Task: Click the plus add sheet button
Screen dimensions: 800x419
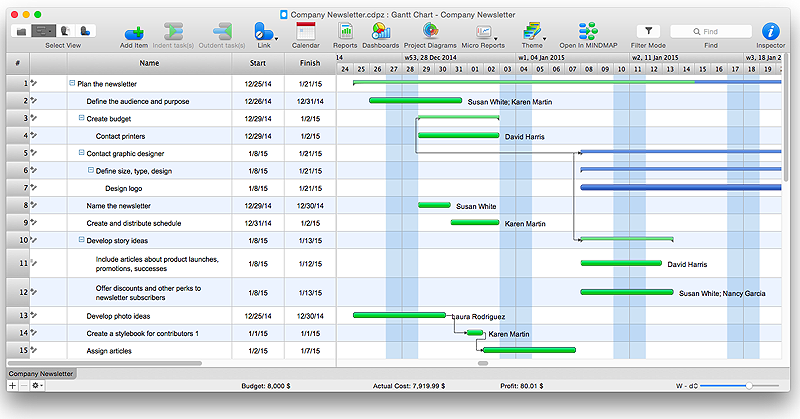Action: tap(13, 385)
